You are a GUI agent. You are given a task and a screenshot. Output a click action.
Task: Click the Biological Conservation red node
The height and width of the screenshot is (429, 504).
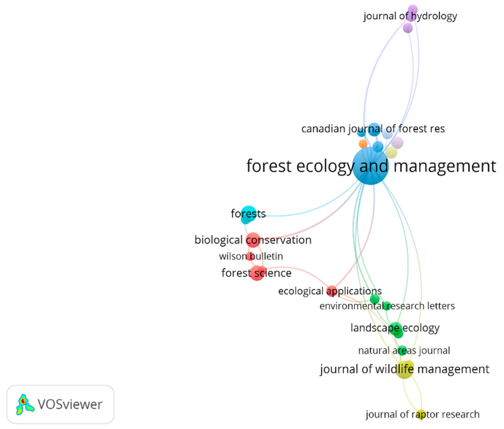pyautogui.click(x=253, y=240)
